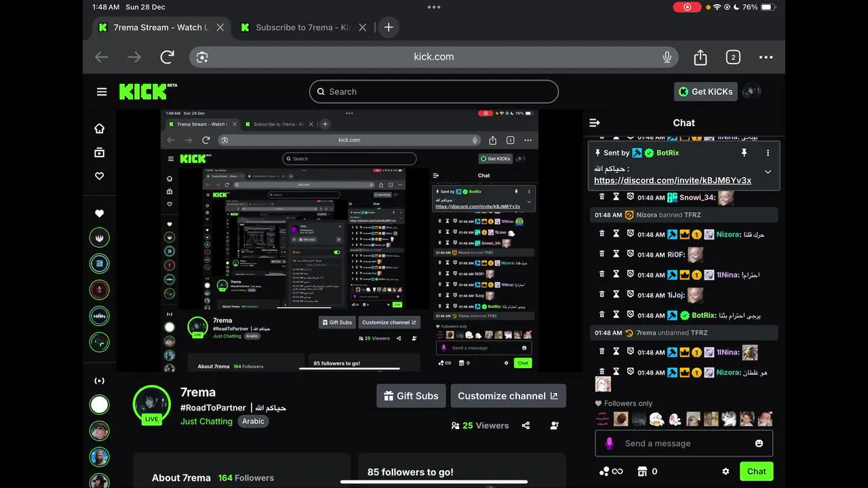Click the microphone icon in message box
Screen dimensions: 868x488
click(609, 443)
